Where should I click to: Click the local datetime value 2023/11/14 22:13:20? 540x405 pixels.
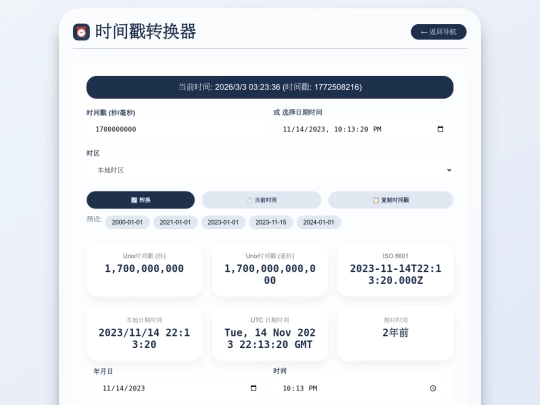point(144,339)
